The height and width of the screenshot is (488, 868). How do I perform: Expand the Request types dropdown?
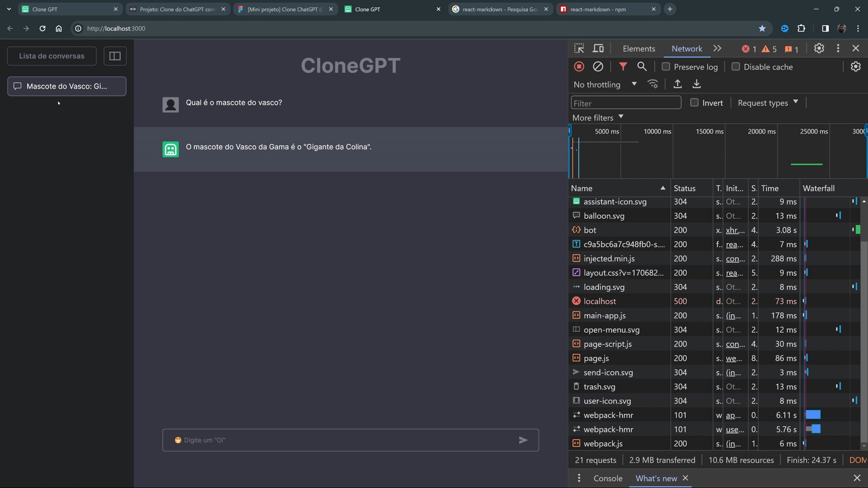point(768,103)
